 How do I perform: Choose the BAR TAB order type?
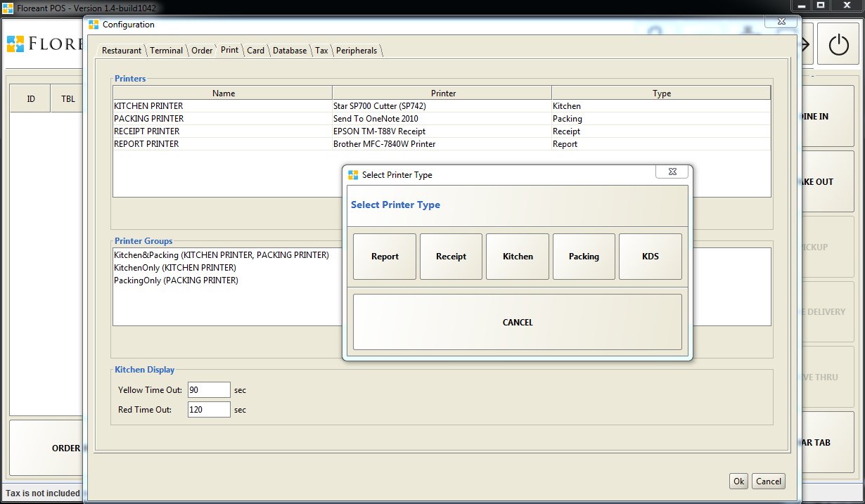830,442
